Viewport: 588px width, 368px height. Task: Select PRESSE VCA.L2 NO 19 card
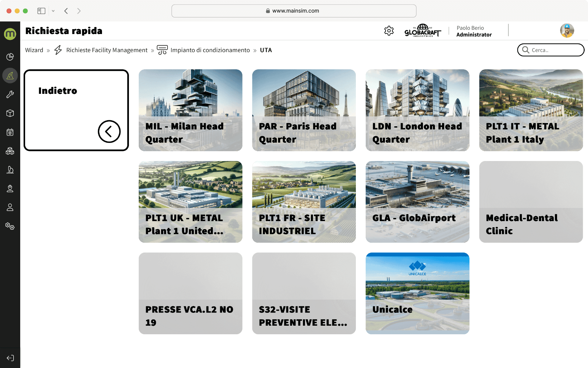(x=190, y=293)
